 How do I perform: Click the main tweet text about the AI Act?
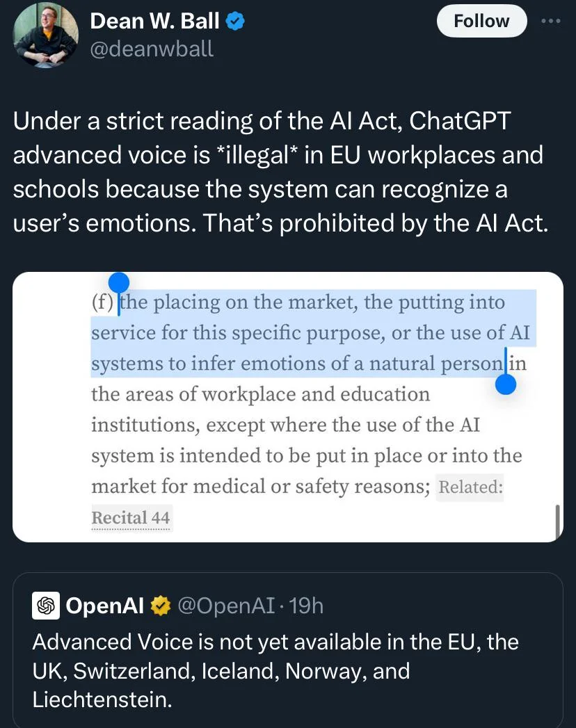coord(280,172)
